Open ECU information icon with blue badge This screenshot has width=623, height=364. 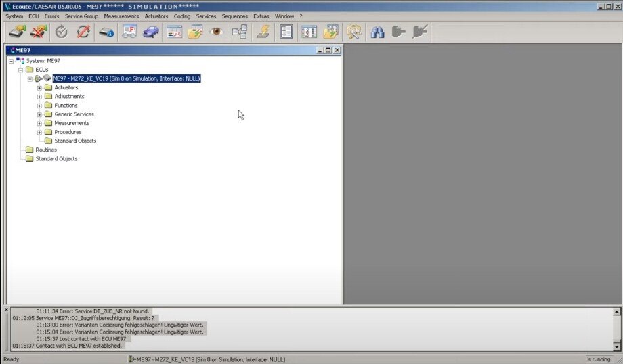pyautogui.click(x=106, y=32)
